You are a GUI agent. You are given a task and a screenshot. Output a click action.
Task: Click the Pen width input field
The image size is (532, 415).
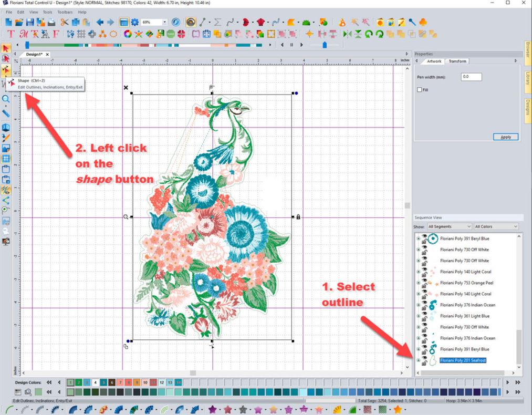click(471, 77)
